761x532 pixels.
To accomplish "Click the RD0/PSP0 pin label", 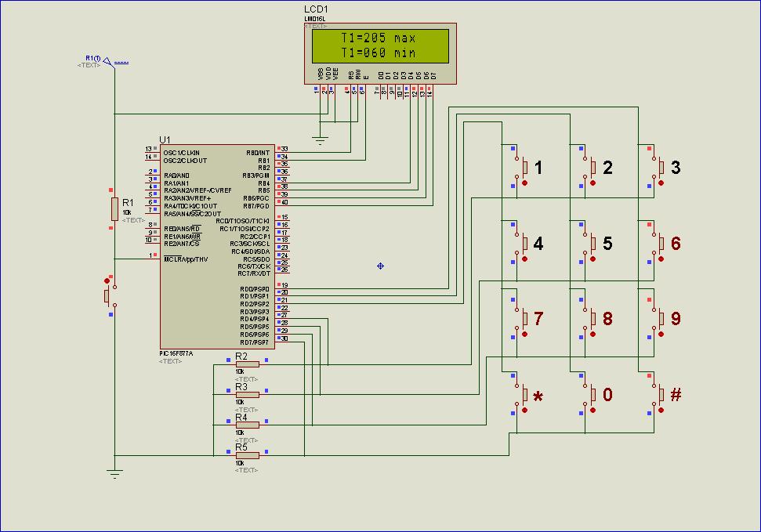I will click(255, 289).
